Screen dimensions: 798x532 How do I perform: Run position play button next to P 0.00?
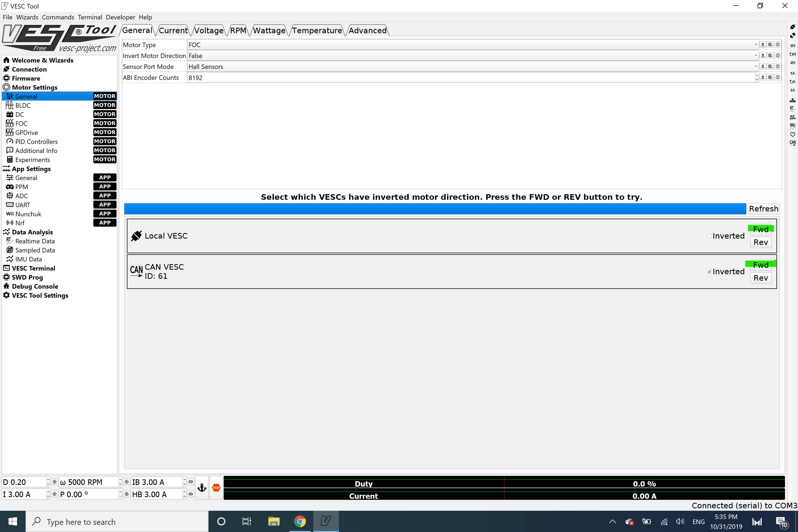127,494
